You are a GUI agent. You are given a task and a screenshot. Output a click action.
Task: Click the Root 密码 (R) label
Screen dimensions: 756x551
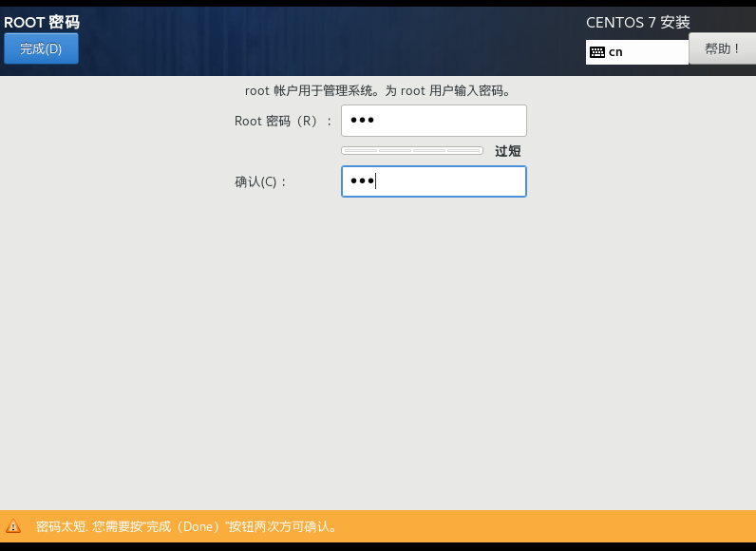pos(283,121)
